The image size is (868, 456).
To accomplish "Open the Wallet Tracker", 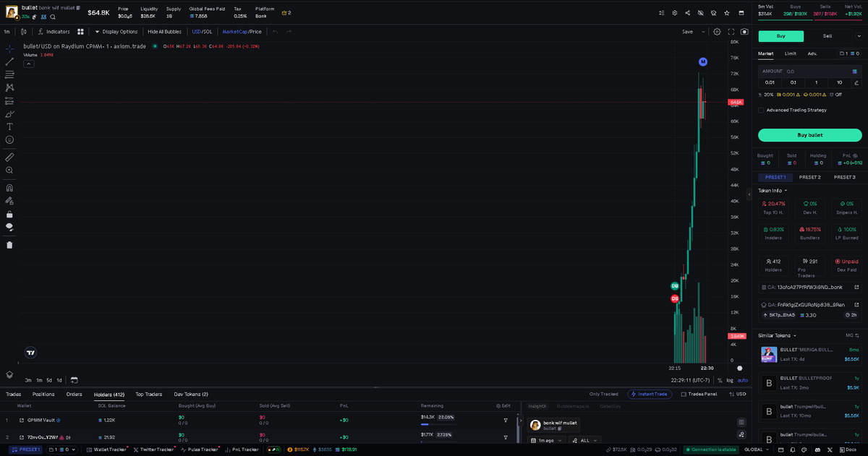I will coord(106,449).
